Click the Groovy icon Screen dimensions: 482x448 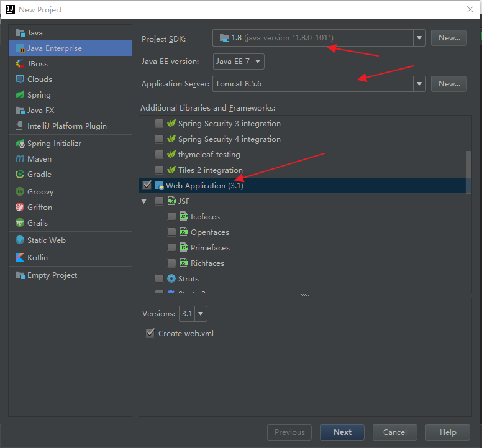click(x=20, y=191)
